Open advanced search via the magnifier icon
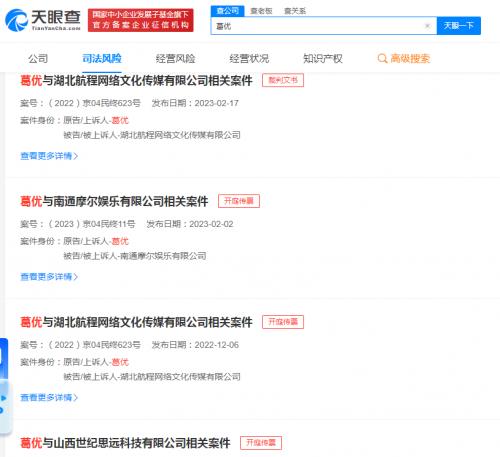This screenshot has height=457, width=500. 382,59
